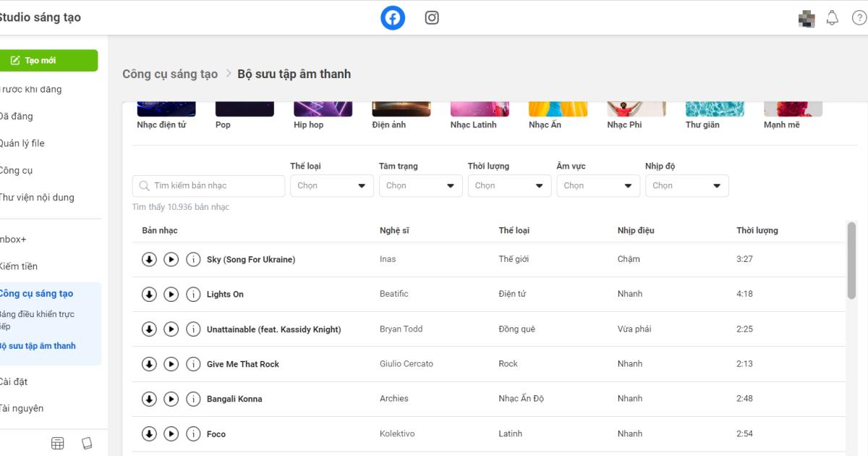Viewport: 868px width, 456px height.
Task: Open the help question mark icon
Action: click(859, 18)
